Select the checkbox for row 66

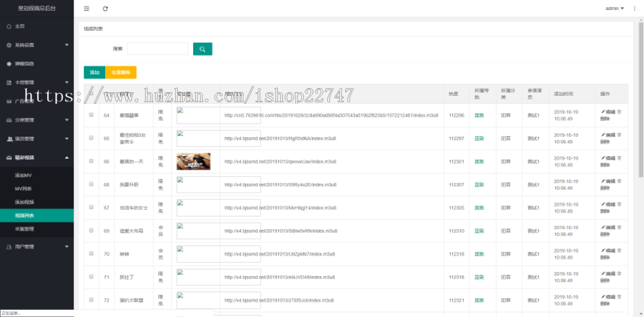(x=91, y=161)
